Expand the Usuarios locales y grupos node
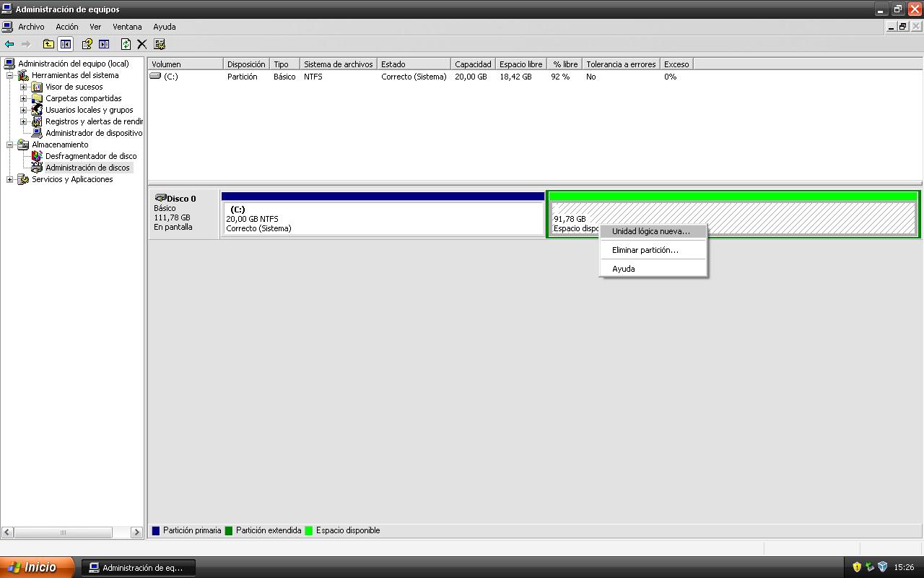The image size is (924, 578). pyautogui.click(x=23, y=110)
